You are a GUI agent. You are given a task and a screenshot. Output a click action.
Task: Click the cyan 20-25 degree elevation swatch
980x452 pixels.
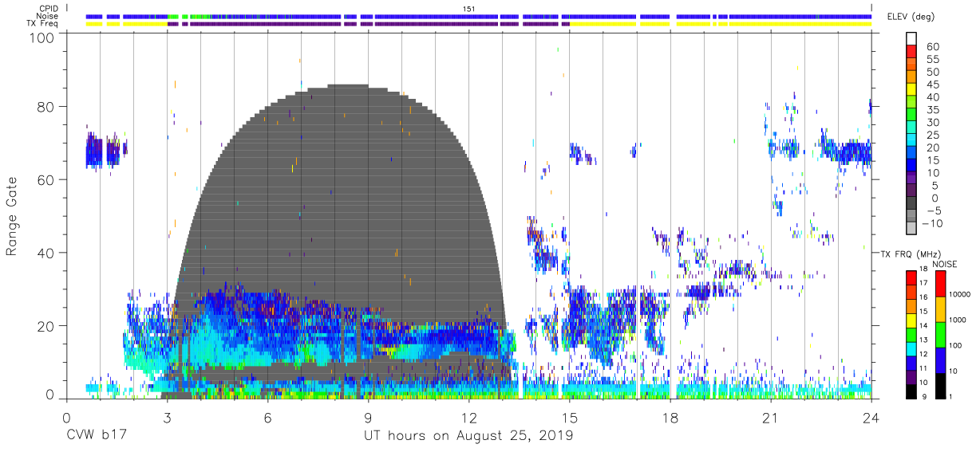pos(911,141)
